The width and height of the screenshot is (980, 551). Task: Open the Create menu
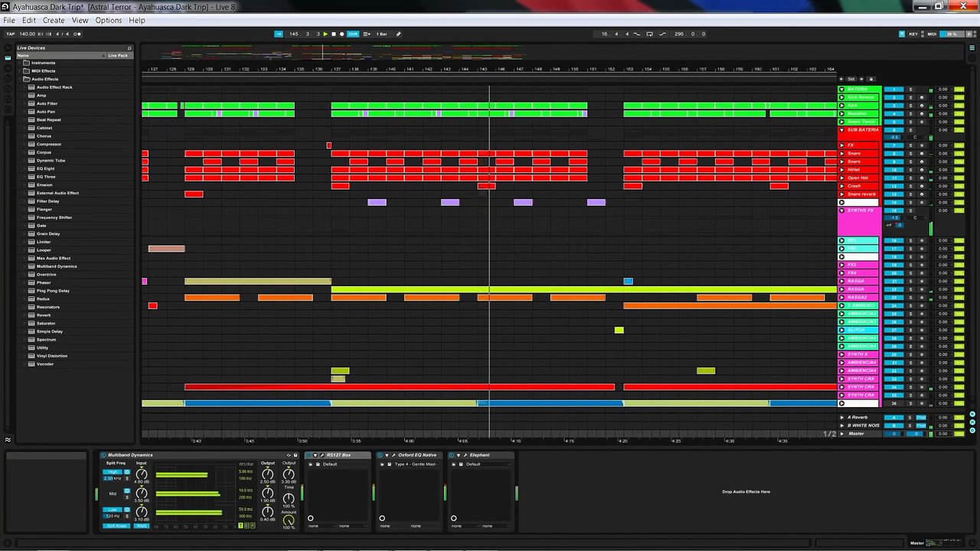[54, 20]
